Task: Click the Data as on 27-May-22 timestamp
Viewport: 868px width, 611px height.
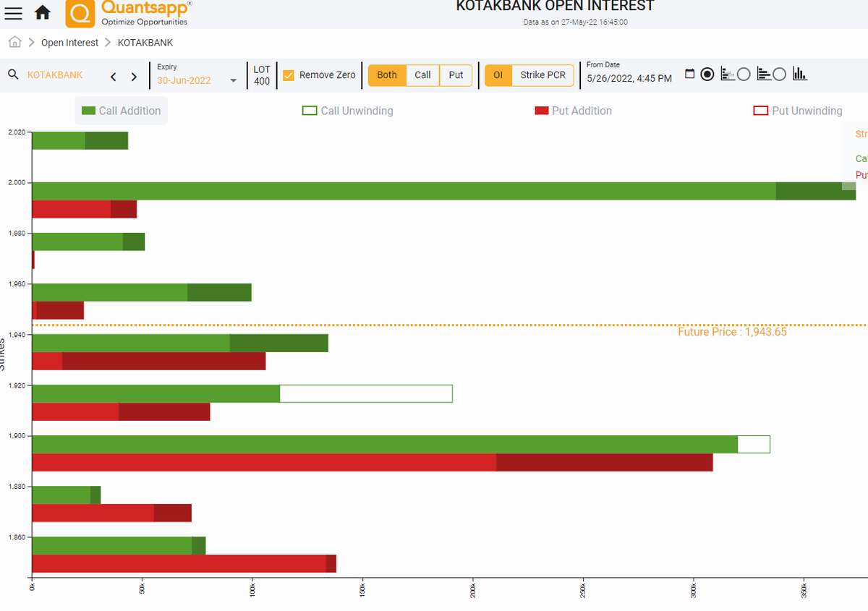Action: click(575, 22)
